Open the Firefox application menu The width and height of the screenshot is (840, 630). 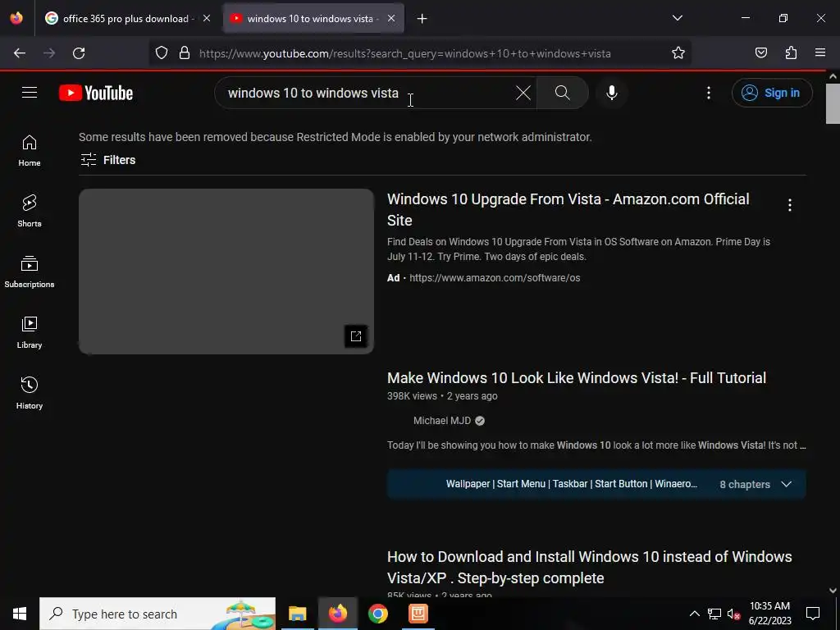(x=820, y=53)
